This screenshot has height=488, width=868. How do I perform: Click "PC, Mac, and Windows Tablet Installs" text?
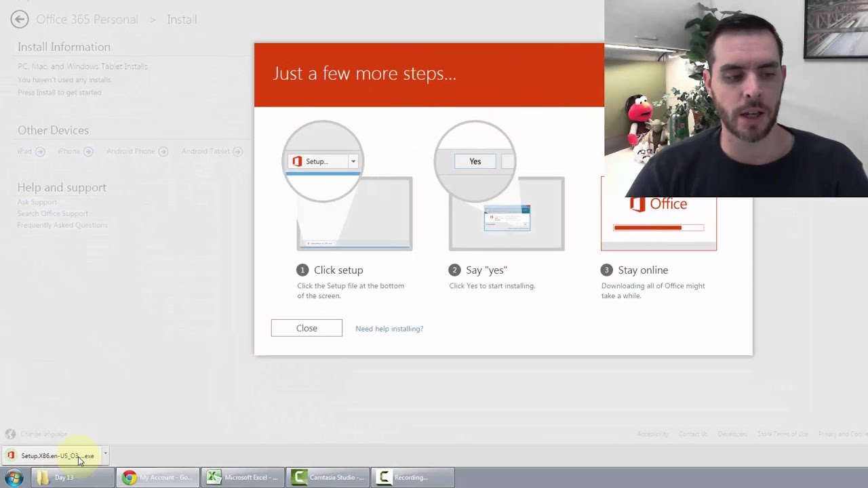(83, 66)
